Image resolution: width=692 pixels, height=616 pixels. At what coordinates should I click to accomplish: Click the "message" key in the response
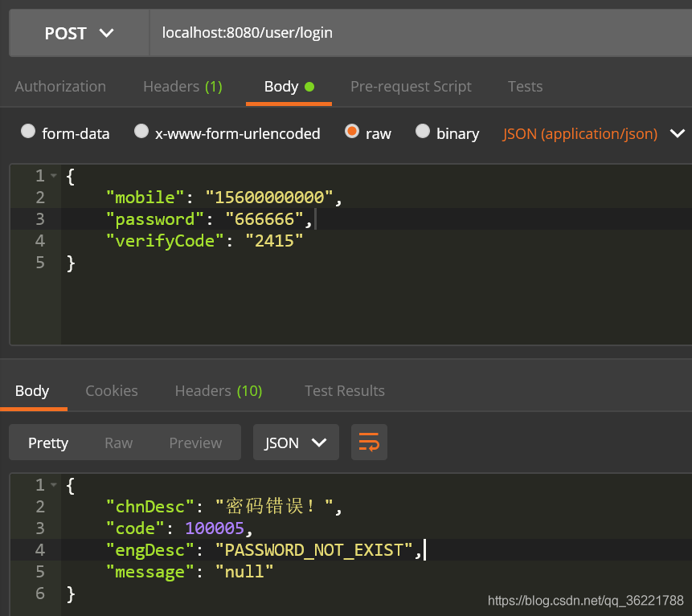(x=150, y=572)
